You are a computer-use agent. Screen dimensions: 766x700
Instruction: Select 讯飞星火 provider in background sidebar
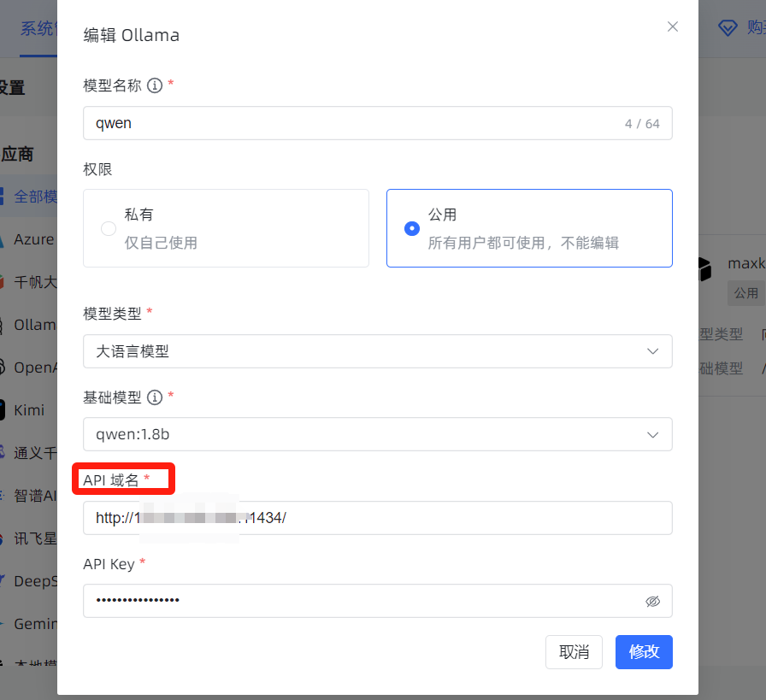click(x=28, y=538)
